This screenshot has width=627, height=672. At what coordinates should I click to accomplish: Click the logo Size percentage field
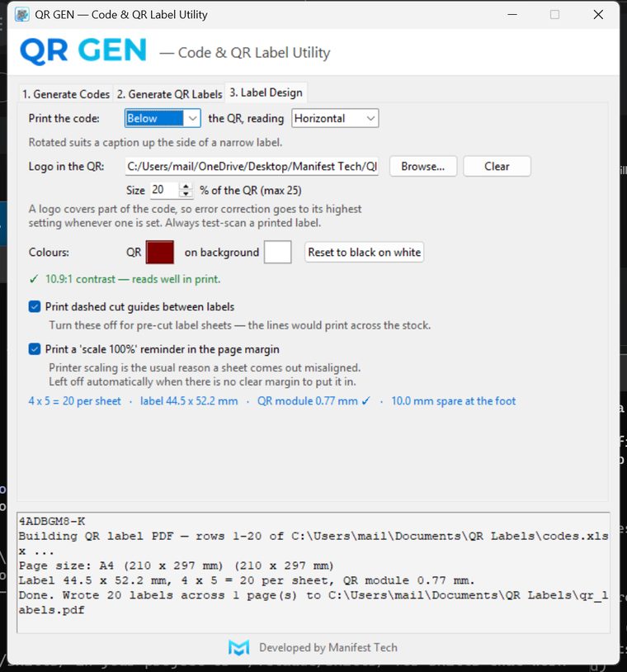(164, 190)
